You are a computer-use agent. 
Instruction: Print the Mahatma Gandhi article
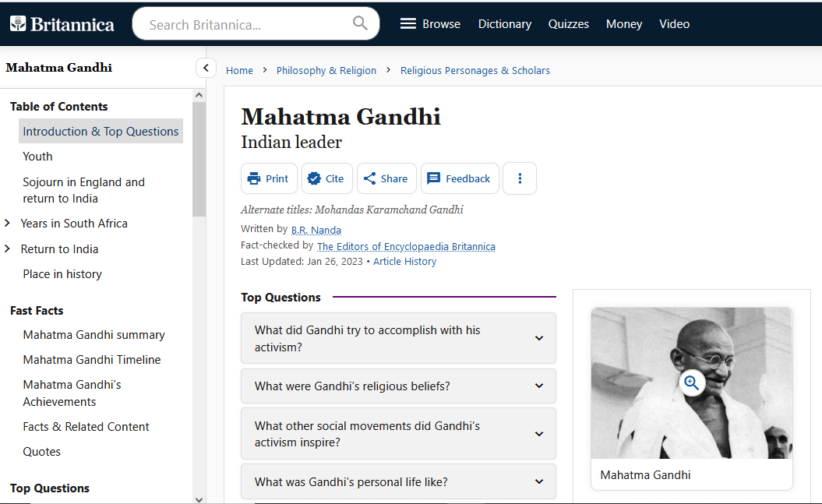click(x=269, y=178)
